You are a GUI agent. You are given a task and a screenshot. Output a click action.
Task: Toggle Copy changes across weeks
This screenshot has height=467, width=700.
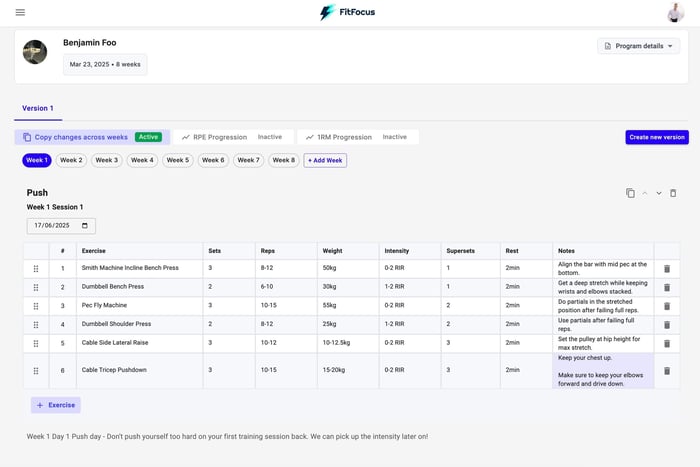92,137
